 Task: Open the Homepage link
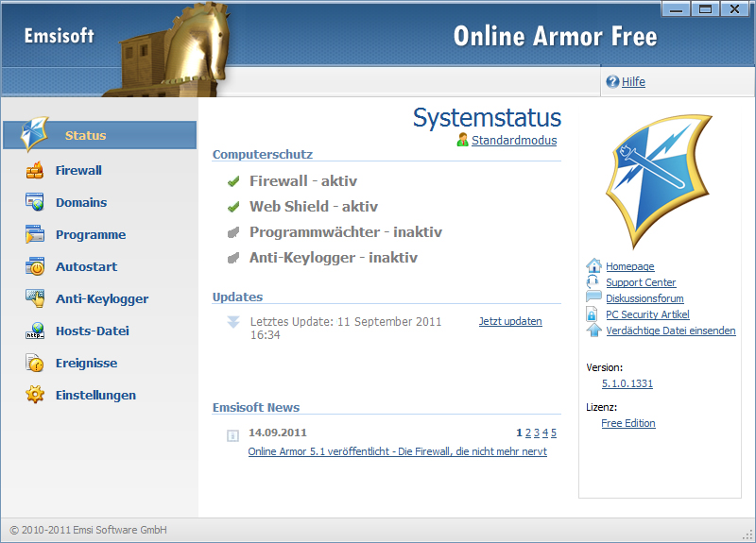click(630, 266)
